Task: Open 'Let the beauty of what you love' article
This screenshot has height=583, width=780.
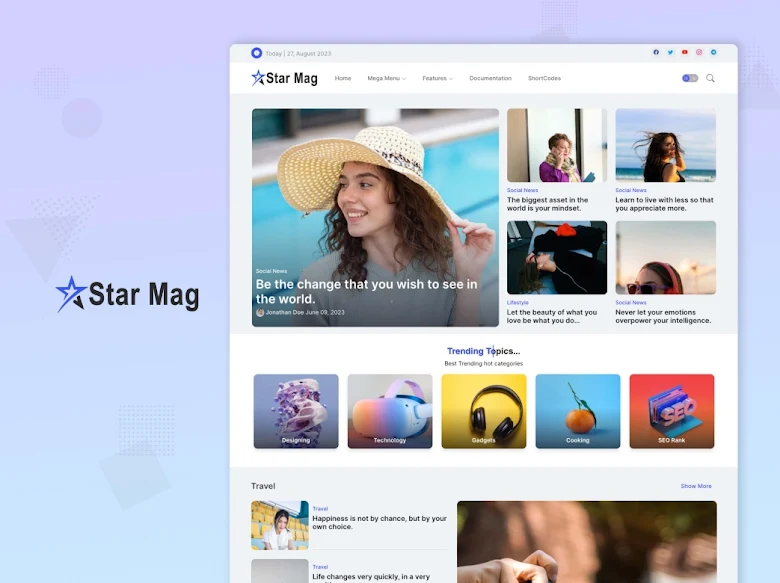Action: (x=552, y=316)
